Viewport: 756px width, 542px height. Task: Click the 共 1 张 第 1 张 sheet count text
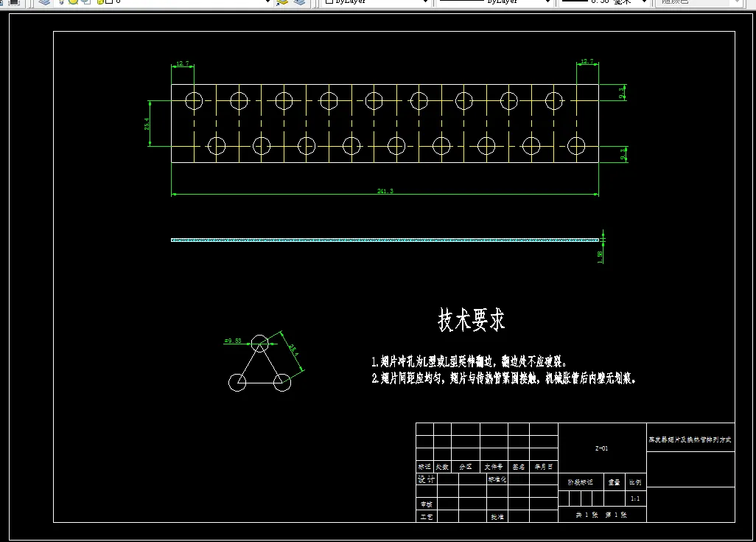click(x=601, y=515)
